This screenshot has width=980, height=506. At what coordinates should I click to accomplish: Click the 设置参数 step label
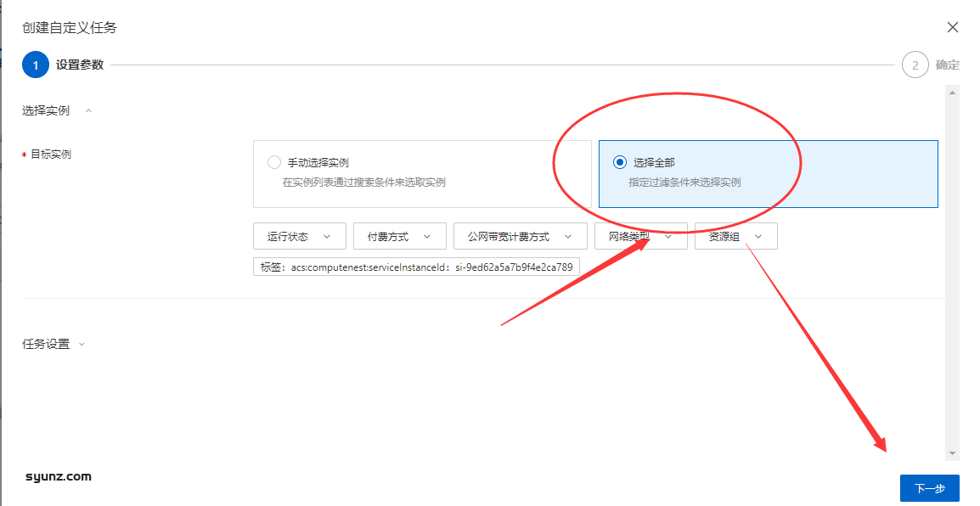point(79,65)
